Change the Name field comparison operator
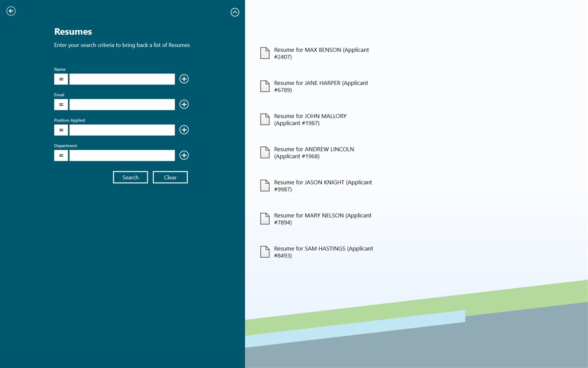 tap(61, 79)
